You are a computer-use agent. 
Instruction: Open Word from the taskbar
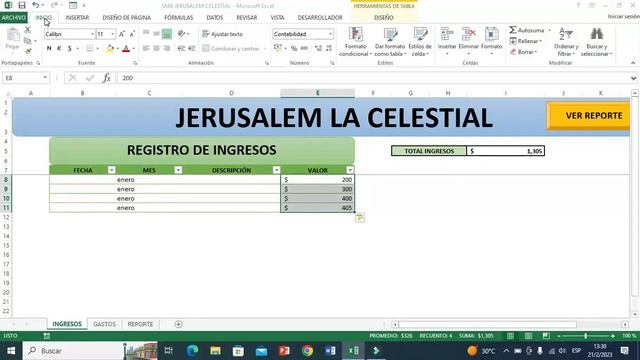(330, 351)
